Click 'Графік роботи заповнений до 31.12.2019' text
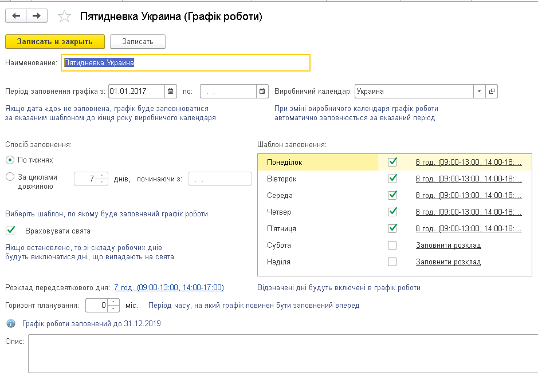538x392 pixels. pyautogui.click(x=91, y=323)
